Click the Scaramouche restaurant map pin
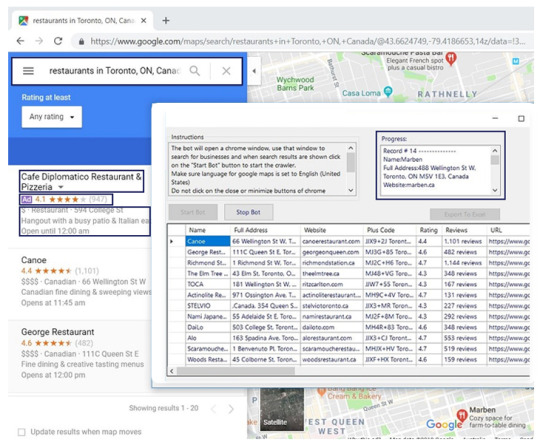Screen dimensions: 540x445 [451, 59]
